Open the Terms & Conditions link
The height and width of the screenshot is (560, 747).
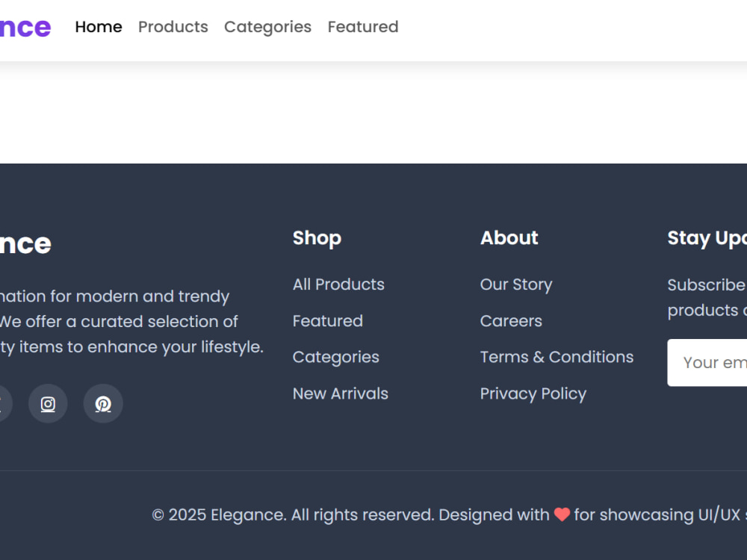tap(557, 357)
